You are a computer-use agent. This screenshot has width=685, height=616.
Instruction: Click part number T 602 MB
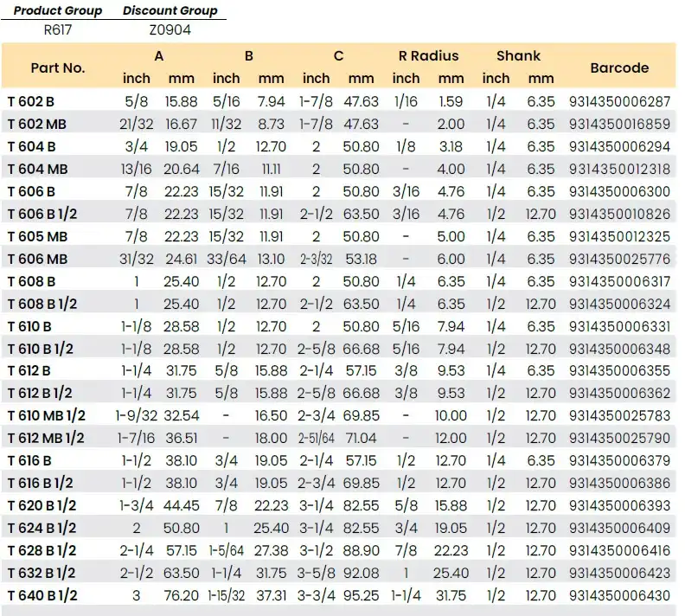pyautogui.click(x=36, y=124)
